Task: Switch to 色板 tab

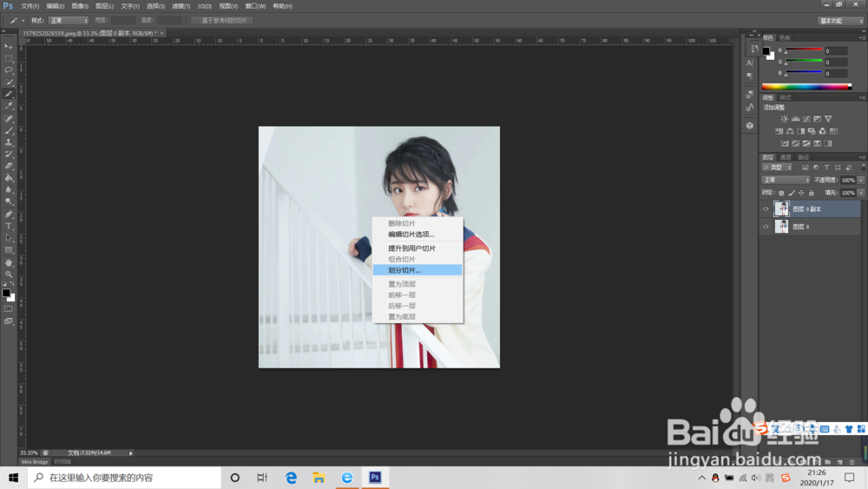Action: pyautogui.click(x=785, y=37)
